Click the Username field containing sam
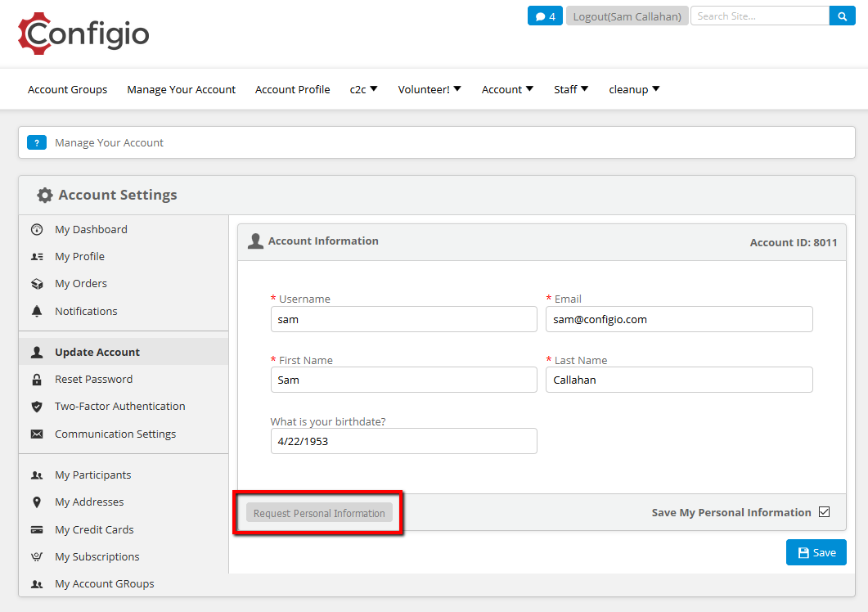Viewport: 868px width, 612px height. coord(403,320)
